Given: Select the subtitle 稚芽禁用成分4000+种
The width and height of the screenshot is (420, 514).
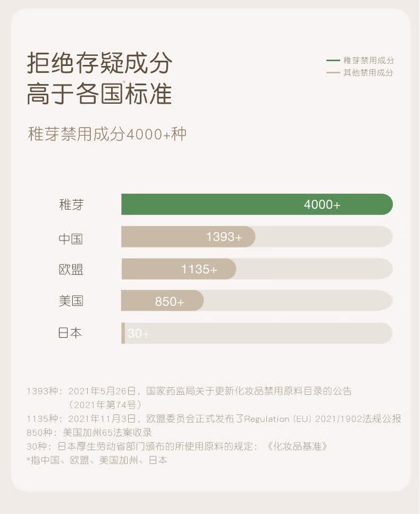Looking at the screenshot, I should click(x=107, y=134).
